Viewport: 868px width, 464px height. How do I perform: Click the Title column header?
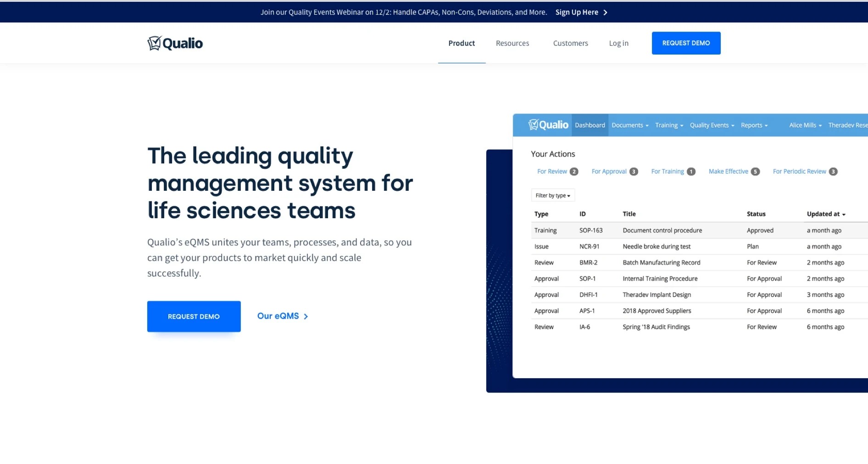pos(629,214)
